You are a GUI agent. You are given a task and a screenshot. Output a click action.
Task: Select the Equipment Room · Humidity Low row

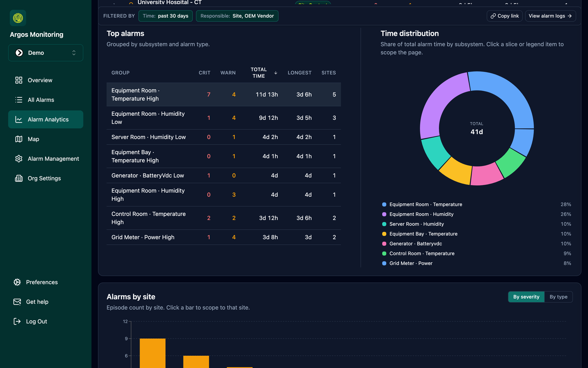[x=224, y=118]
